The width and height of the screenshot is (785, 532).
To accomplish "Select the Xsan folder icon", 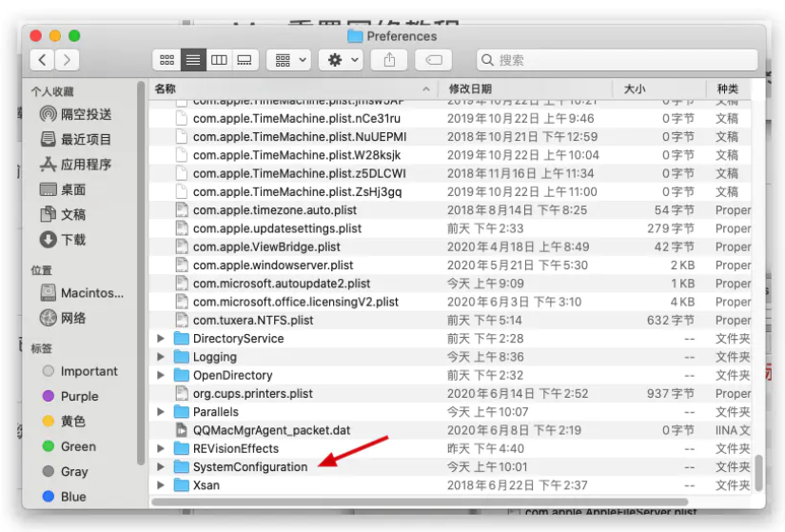I will point(181,485).
